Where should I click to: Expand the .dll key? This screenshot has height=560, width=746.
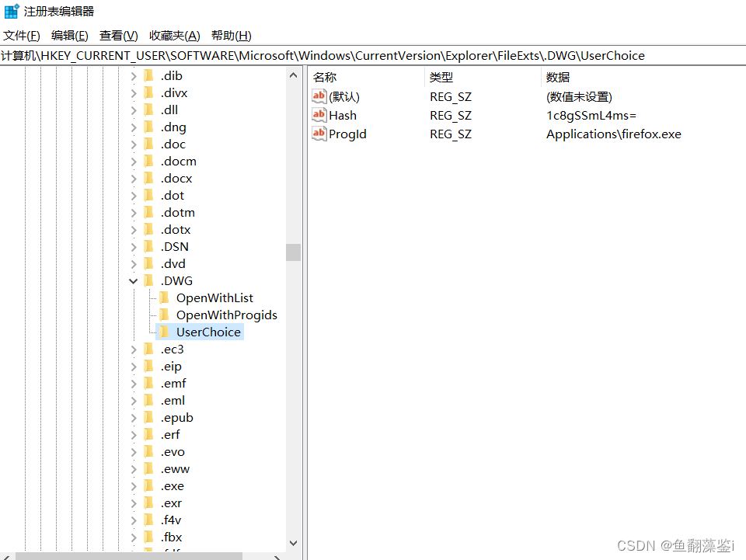point(134,110)
